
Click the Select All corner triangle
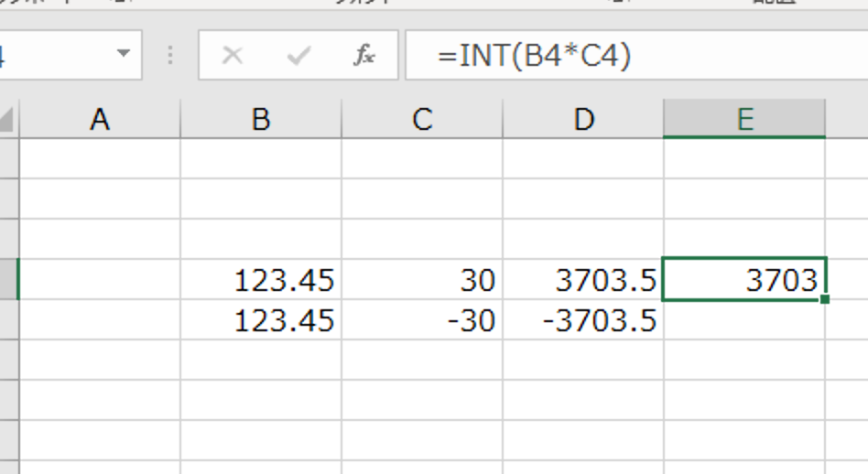coord(6,119)
